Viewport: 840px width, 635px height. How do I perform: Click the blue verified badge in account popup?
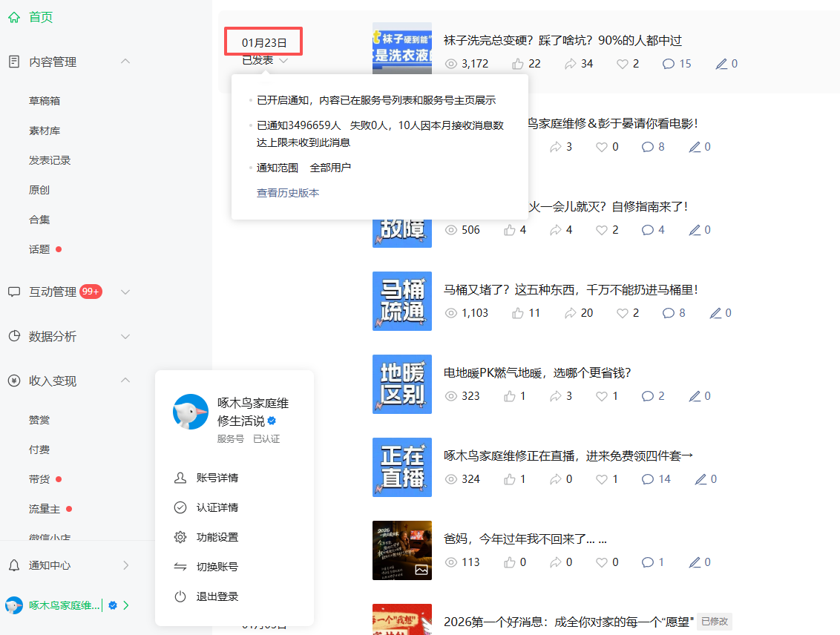(x=272, y=421)
